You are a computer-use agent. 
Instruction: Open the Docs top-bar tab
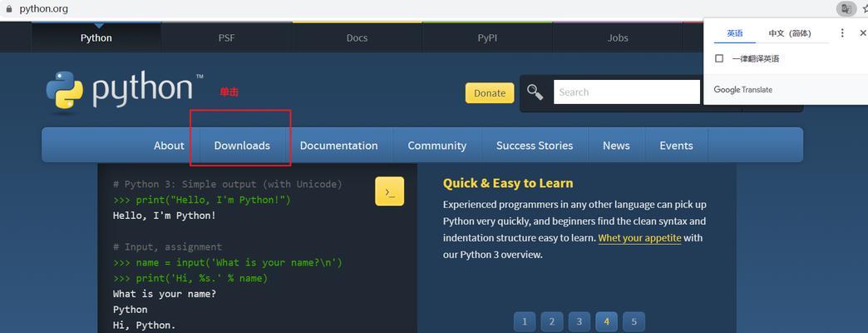pyautogui.click(x=357, y=37)
